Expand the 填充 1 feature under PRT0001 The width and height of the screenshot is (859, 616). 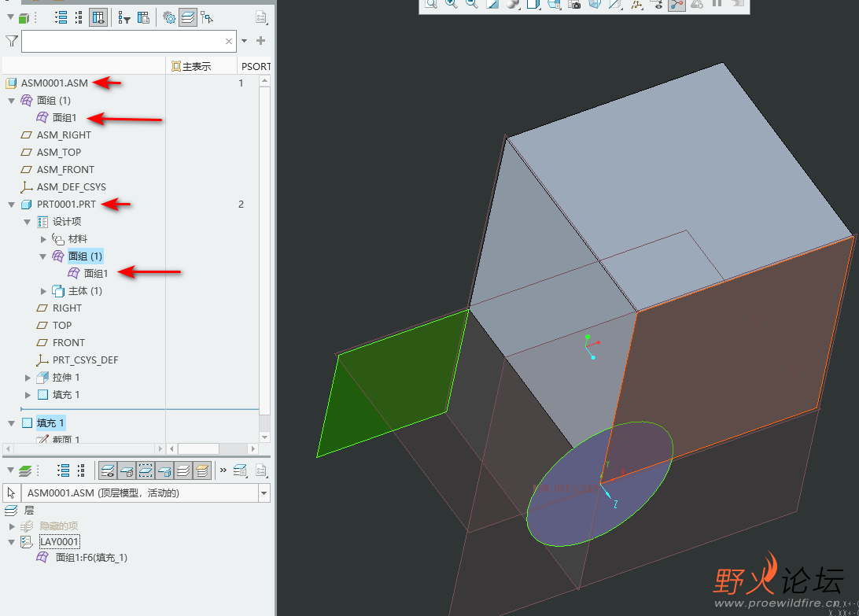click(x=28, y=395)
